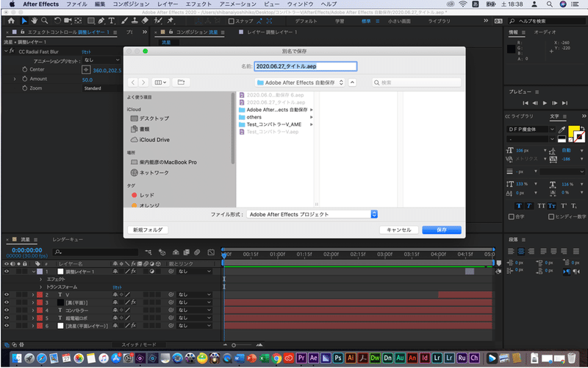The image size is (588, 368).
Task: Open Premiere Pro from the Dock
Action: 301,358
